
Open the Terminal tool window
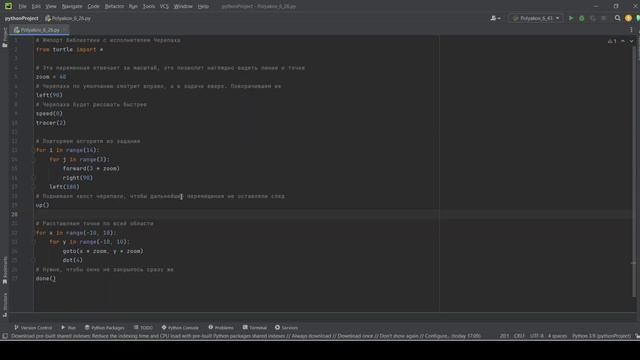coord(254,327)
